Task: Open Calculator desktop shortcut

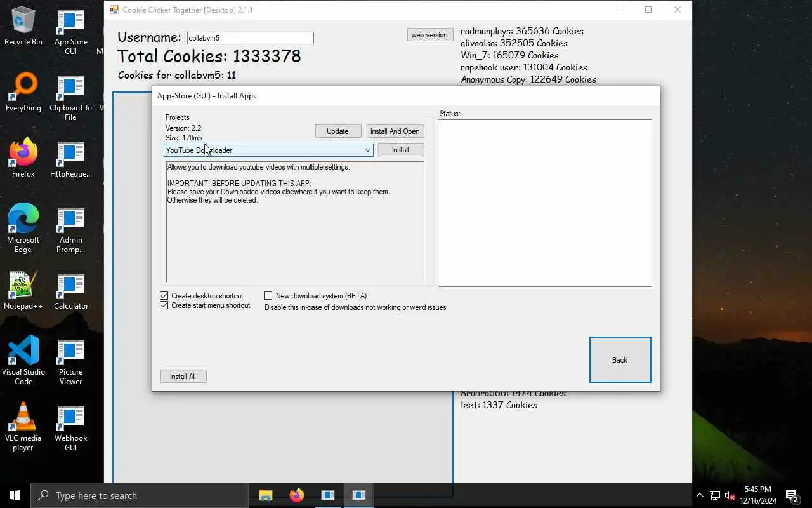Action: click(70, 291)
